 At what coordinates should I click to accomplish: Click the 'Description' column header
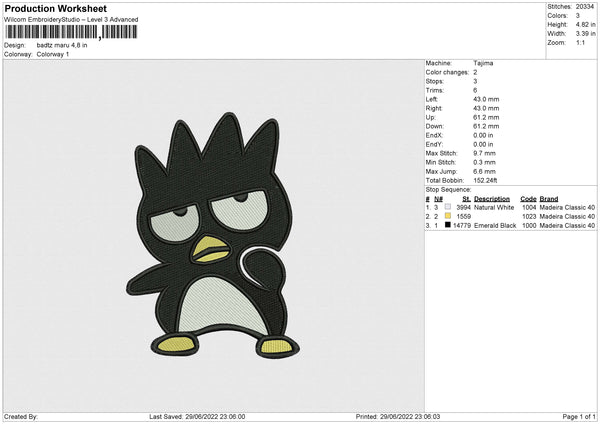pos(492,199)
